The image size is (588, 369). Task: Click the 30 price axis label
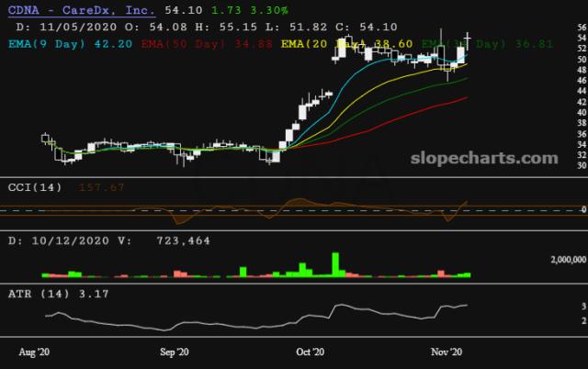click(582, 165)
